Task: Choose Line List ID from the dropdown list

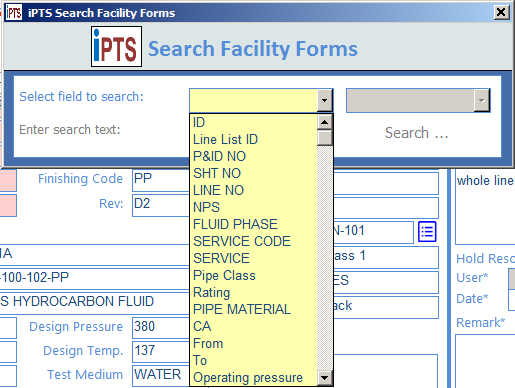Action: click(254, 139)
